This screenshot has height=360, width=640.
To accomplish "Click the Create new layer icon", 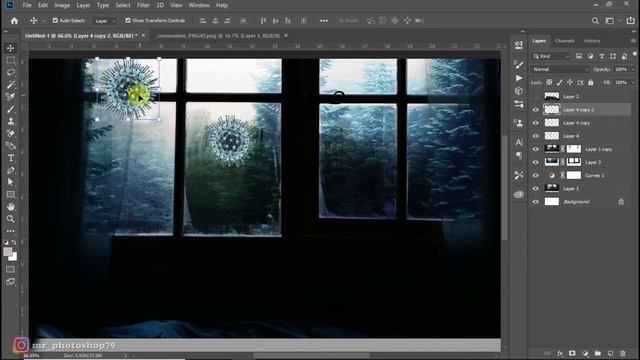I will [x=610, y=353].
